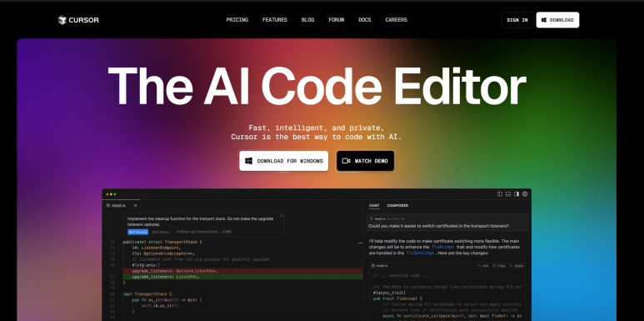Dismiss the inline prompt box

pyautogui.click(x=282, y=215)
